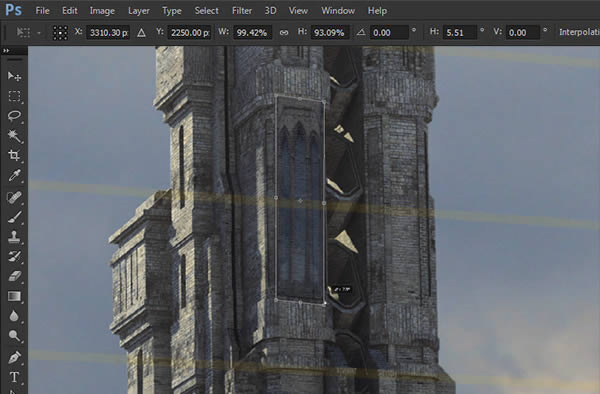Expand the collapsed toolbar double arrows
600x394 pixels.
pos(6,50)
